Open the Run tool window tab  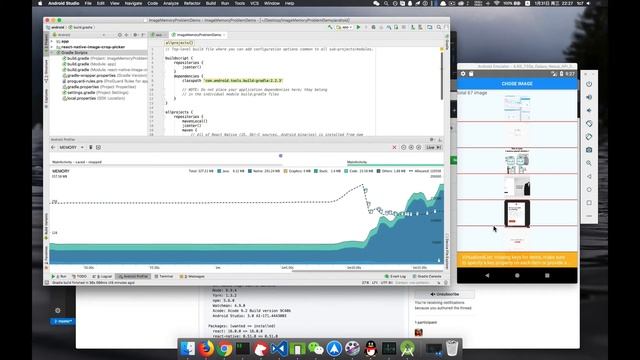point(59,276)
